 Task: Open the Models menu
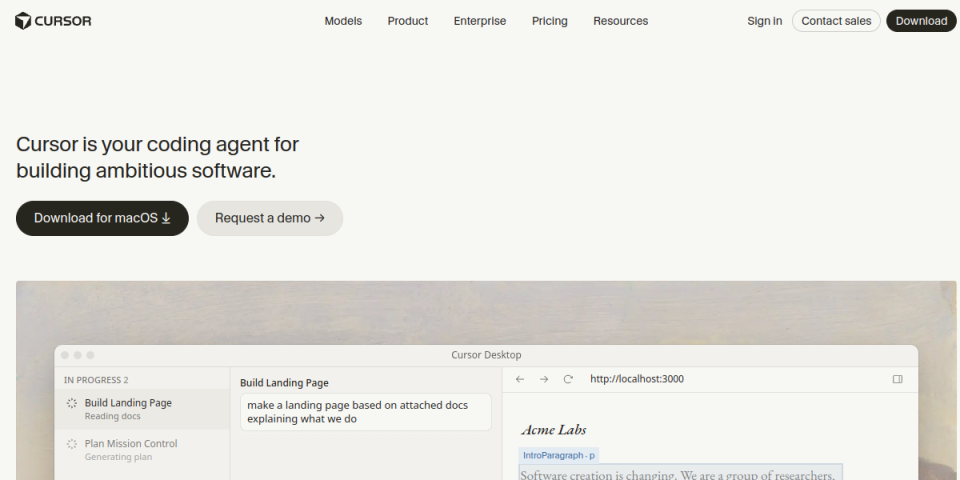pyautogui.click(x=343, y=21)
